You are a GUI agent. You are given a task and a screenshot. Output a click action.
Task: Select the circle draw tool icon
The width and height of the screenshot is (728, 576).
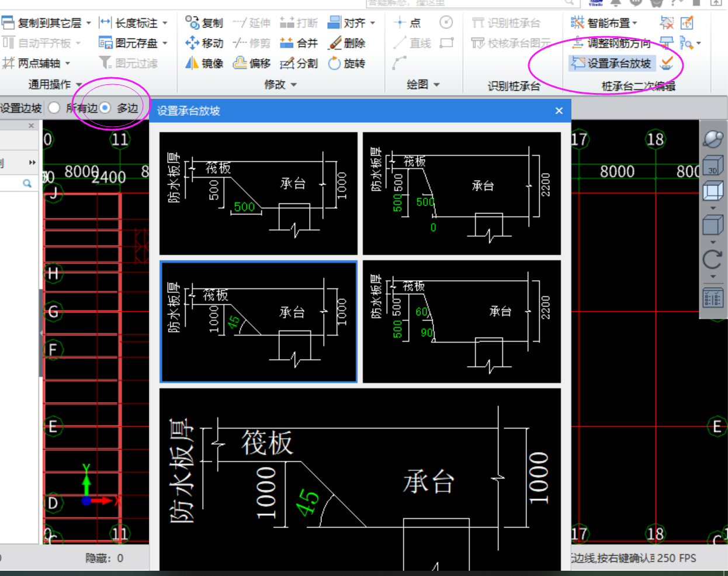click(446, 22)
